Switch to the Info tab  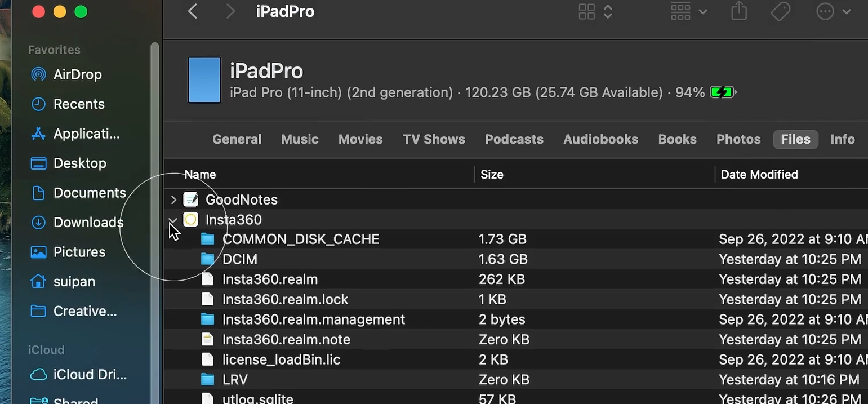tap(843, 139)
